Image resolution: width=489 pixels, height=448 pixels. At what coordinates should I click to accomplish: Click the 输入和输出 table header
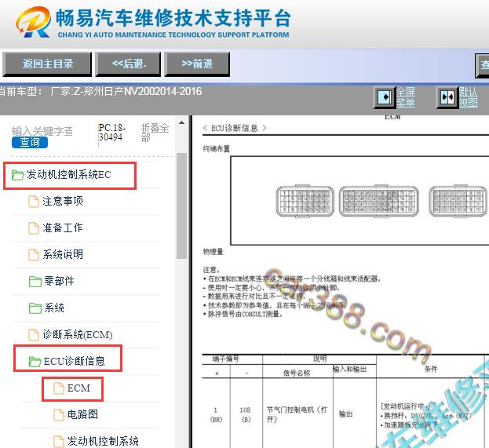coord(349,369)
